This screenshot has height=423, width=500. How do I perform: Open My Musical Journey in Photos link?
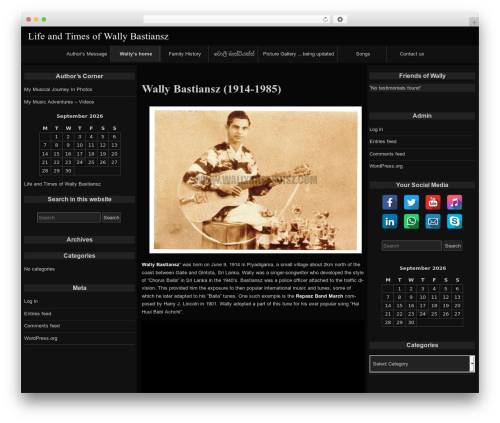[x=58, y=89]
